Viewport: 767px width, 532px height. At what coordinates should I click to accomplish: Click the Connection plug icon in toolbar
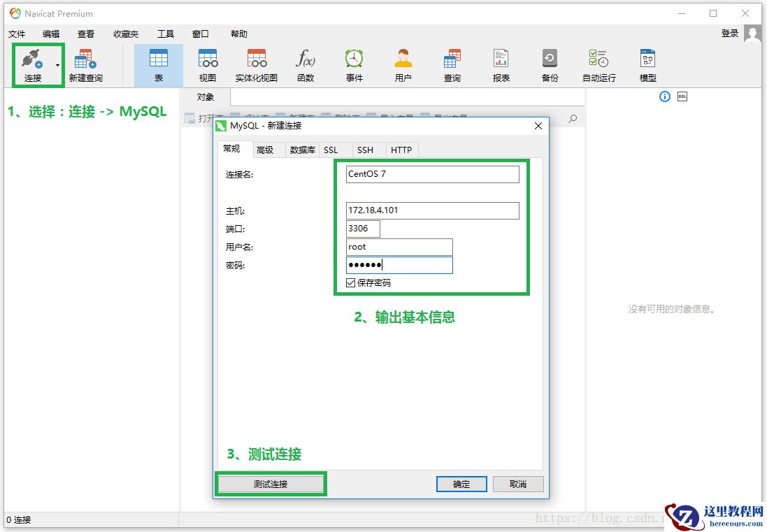point(32,59)
